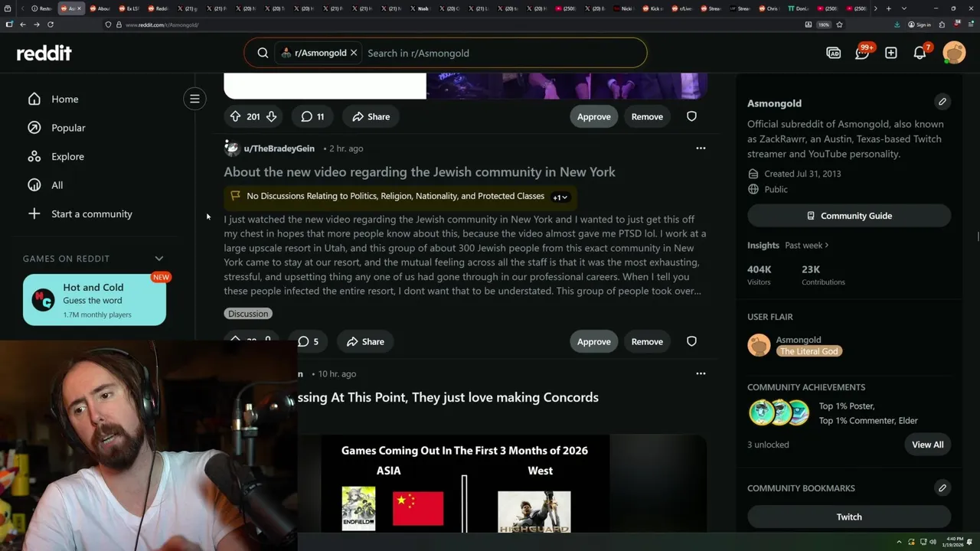The height and width of the screenshot is (551, 980).
Task: Remove the post with 201 points
Action: 647,116
